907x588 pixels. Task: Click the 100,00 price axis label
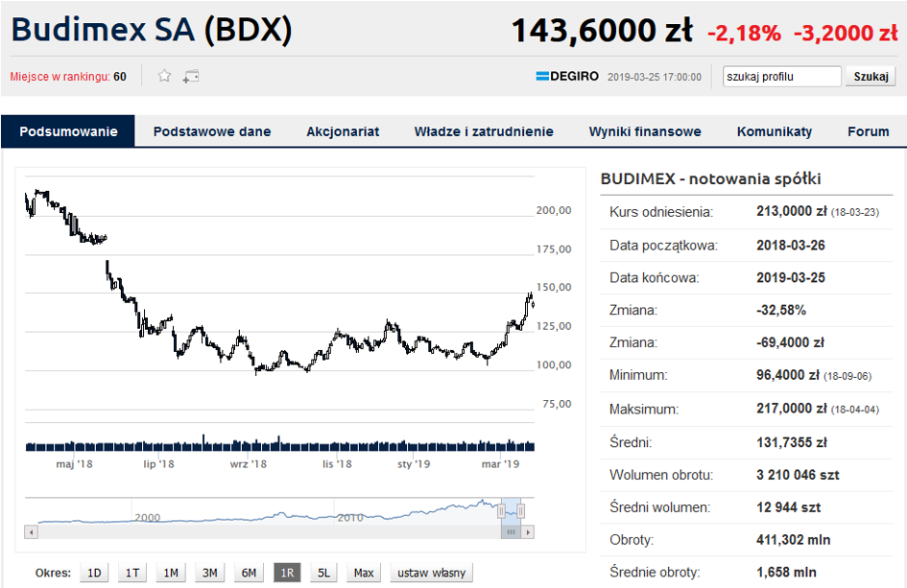click(x=554, y=365)
